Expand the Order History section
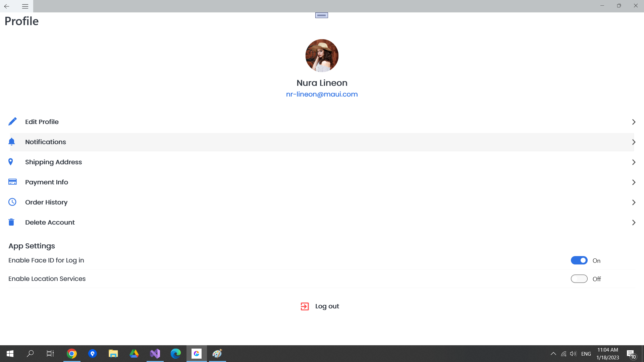Image resolution: width=644 pixels, height=362 pixels. pyautogui.click(x=633, y=202)
